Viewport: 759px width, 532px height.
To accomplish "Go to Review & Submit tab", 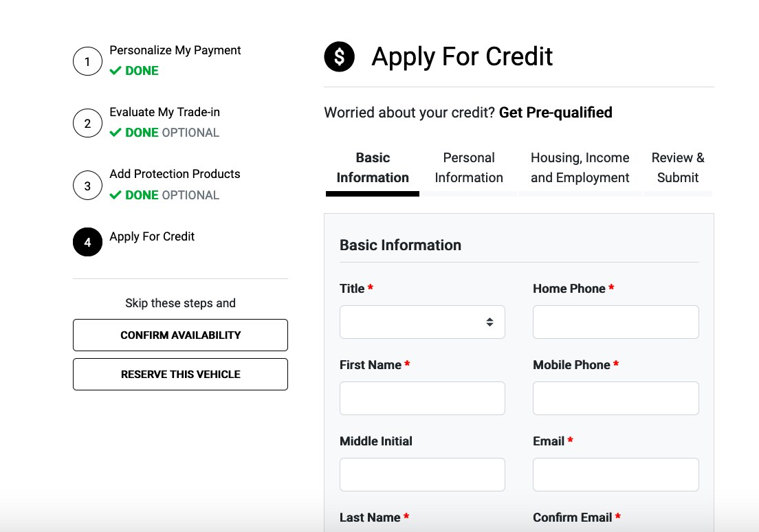I will (x=678, y=168).
